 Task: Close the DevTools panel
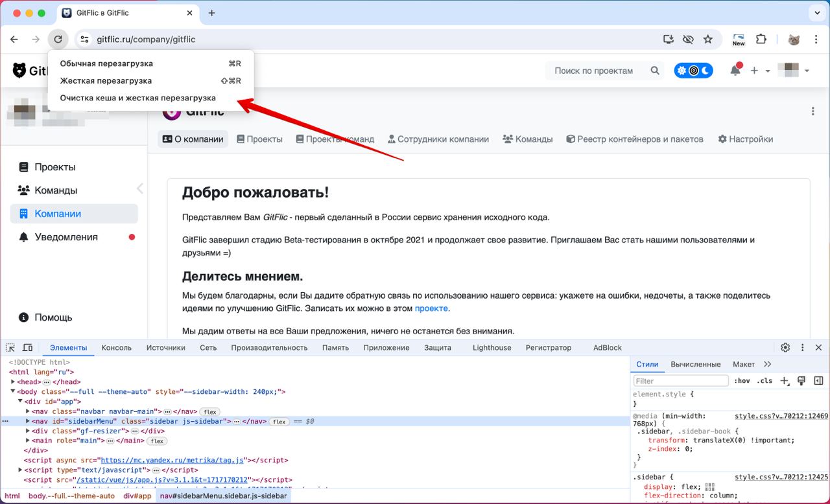point(819,348)
